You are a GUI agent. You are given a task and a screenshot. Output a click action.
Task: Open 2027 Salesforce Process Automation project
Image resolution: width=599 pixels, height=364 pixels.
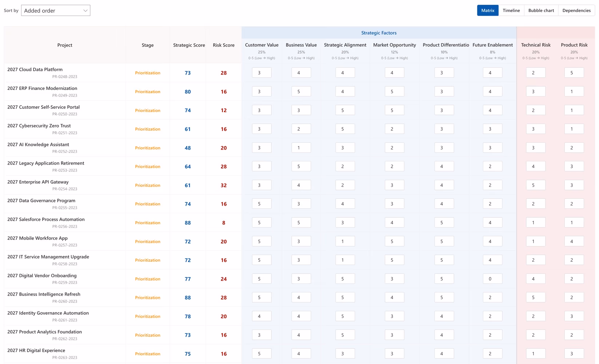coord(46,219)
